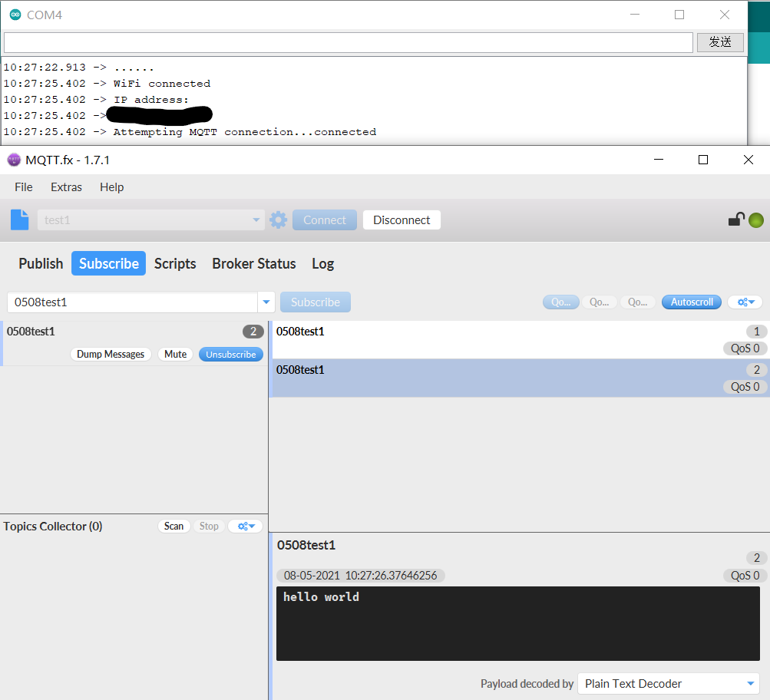770x700 pixels.
Task: Select the first QoS filter button
Action: [x=561, y=302]
